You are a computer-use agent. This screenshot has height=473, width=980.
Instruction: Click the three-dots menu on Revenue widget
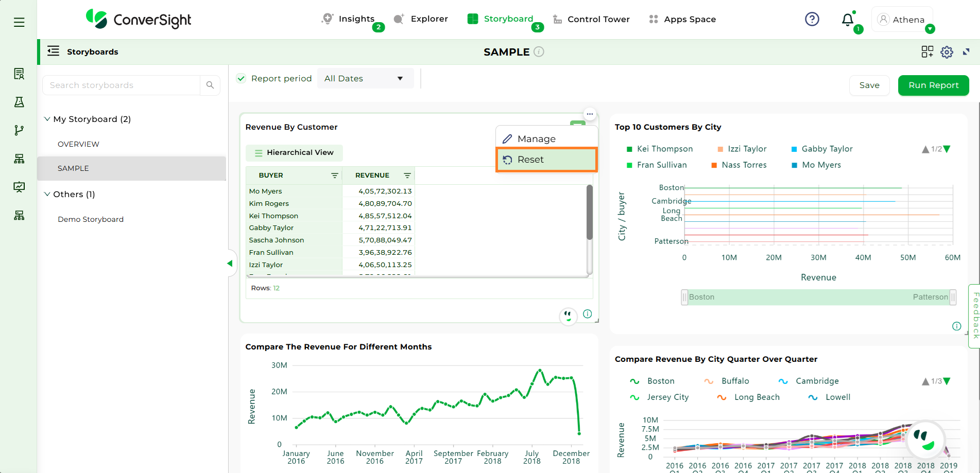(590, 114)
